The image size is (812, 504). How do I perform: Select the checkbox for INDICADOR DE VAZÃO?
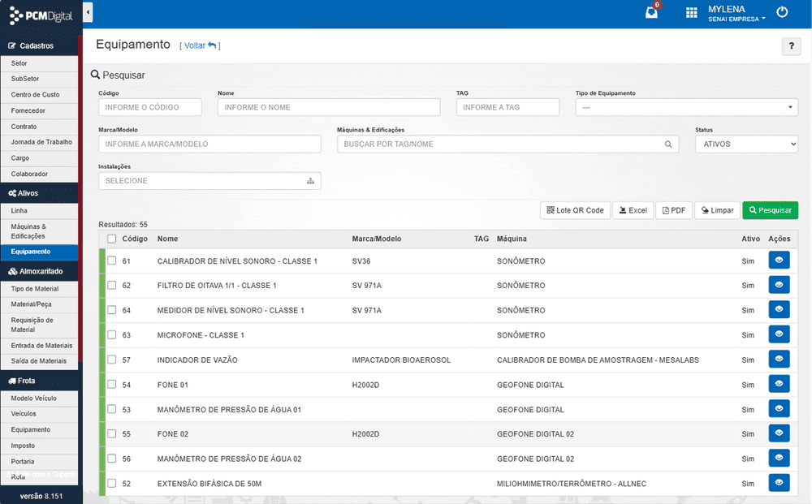pos(112,360)
